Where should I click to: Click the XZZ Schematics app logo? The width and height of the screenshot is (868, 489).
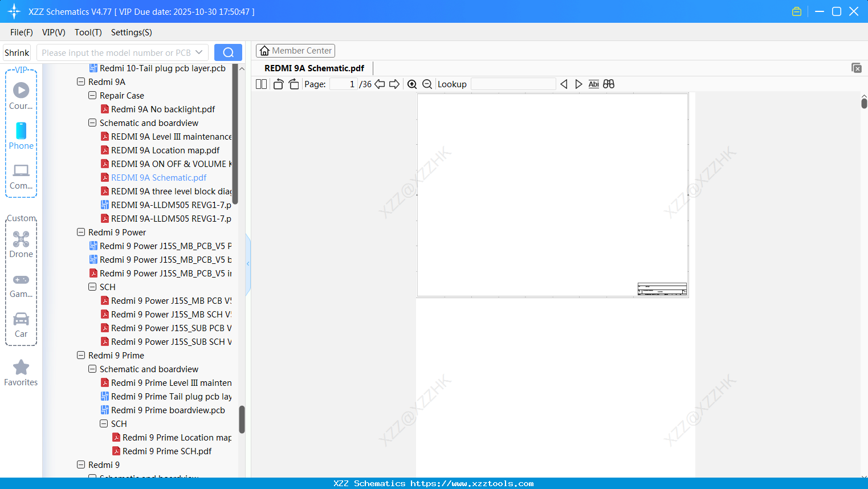14,11
